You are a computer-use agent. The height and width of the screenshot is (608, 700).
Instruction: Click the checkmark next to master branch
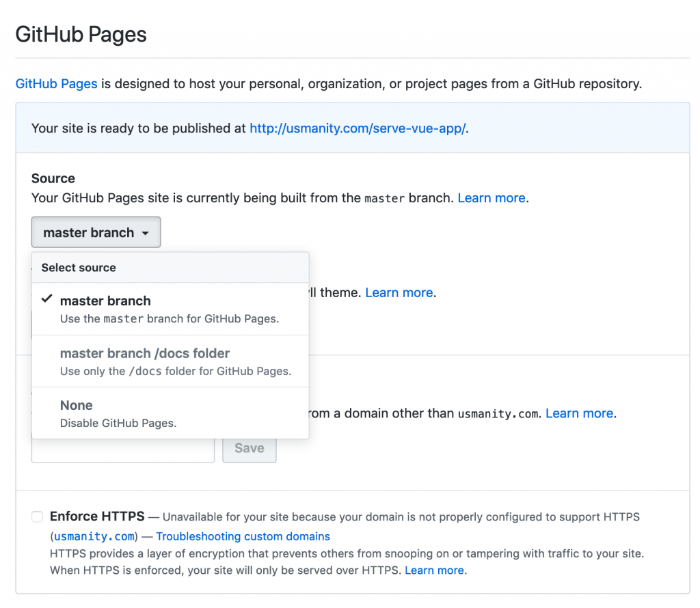point(47,299)
